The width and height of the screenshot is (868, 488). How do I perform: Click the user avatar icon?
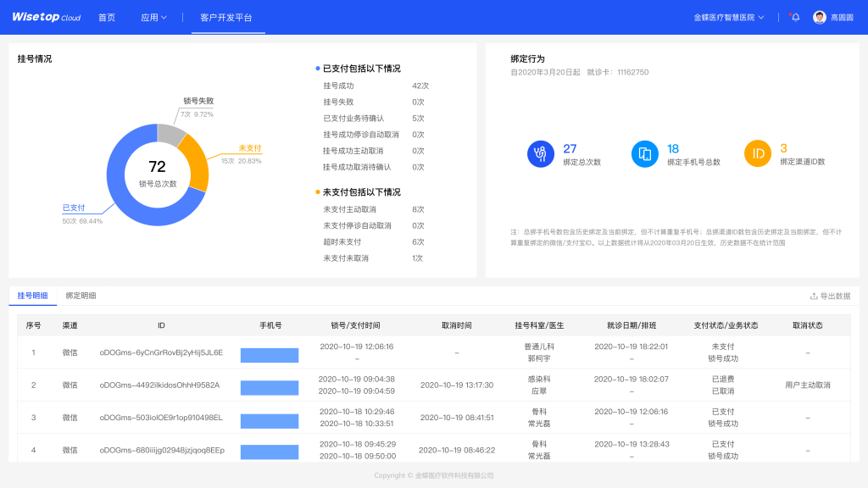click(819, 17)
